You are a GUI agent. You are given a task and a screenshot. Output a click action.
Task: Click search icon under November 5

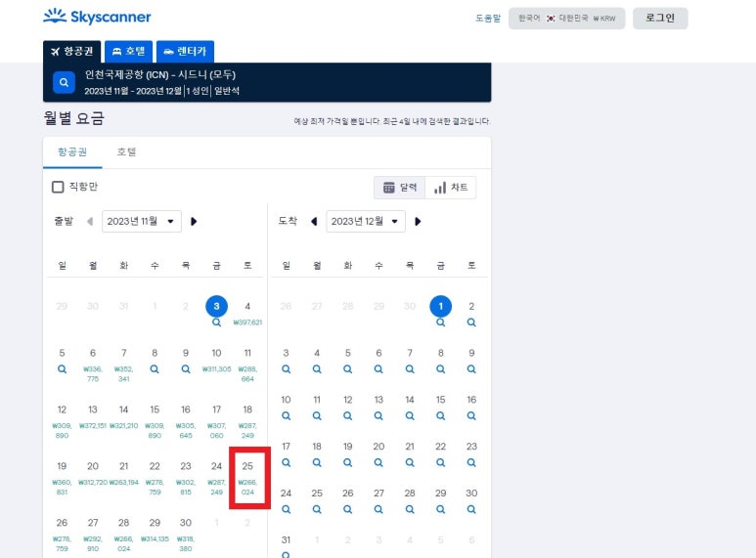coord(62,369)
